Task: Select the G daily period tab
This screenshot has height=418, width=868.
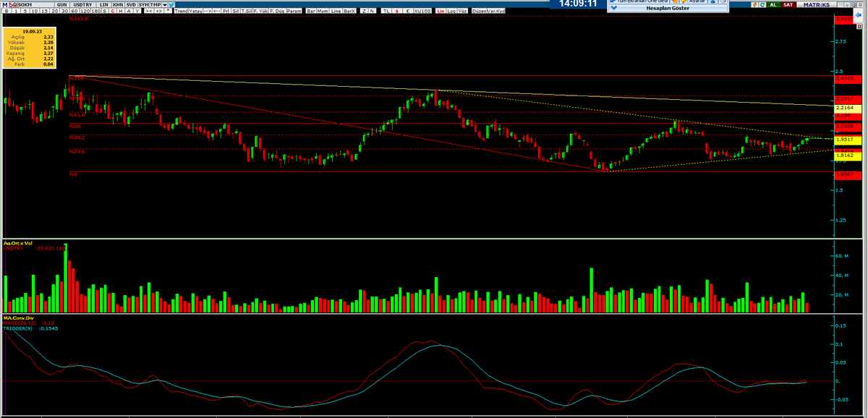Action: pyautogui.click(x=114, y=12)
